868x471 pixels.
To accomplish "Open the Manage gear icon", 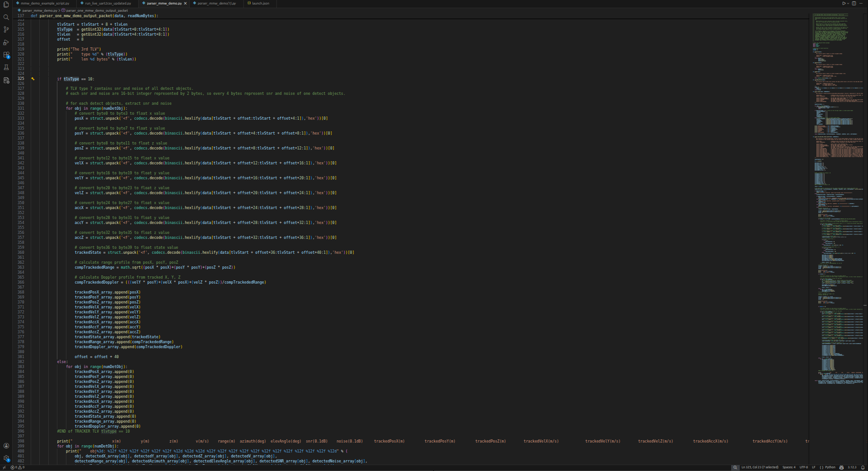I will click(6, 458).
